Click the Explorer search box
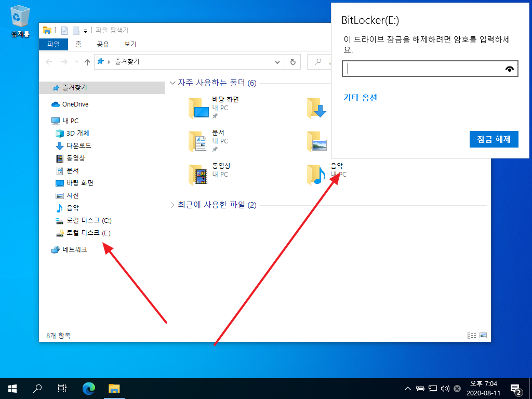 (319, 62)
